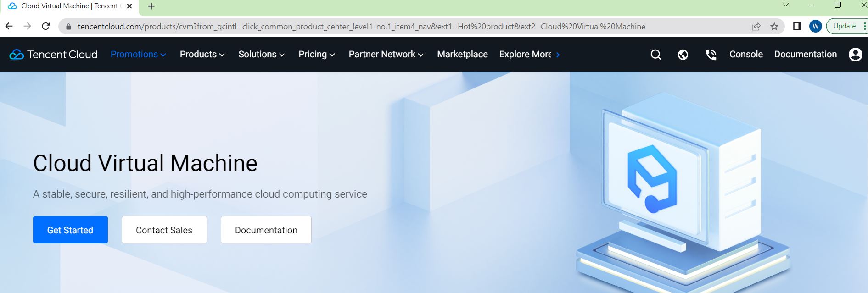868x293 pixels.
Task: Expand the Pricing menu
Action: pos(316,55)
